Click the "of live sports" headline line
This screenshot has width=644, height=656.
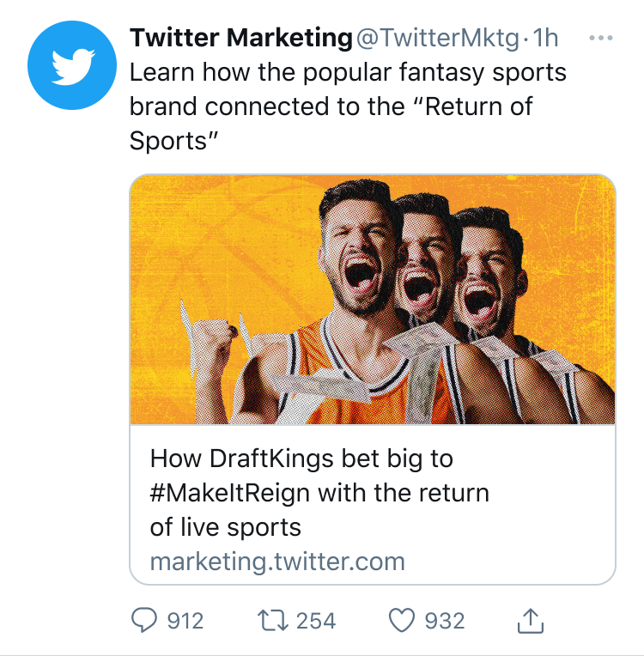coord(226,527)
